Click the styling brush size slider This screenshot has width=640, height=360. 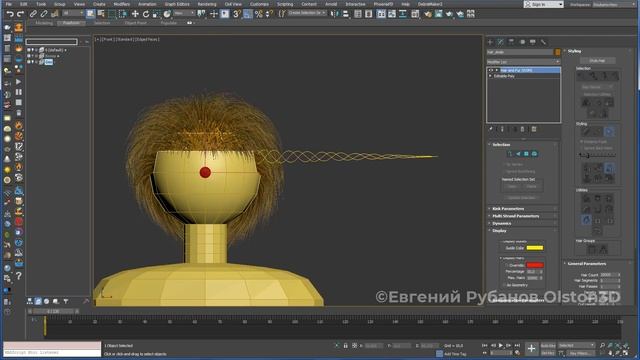point(598,155)
